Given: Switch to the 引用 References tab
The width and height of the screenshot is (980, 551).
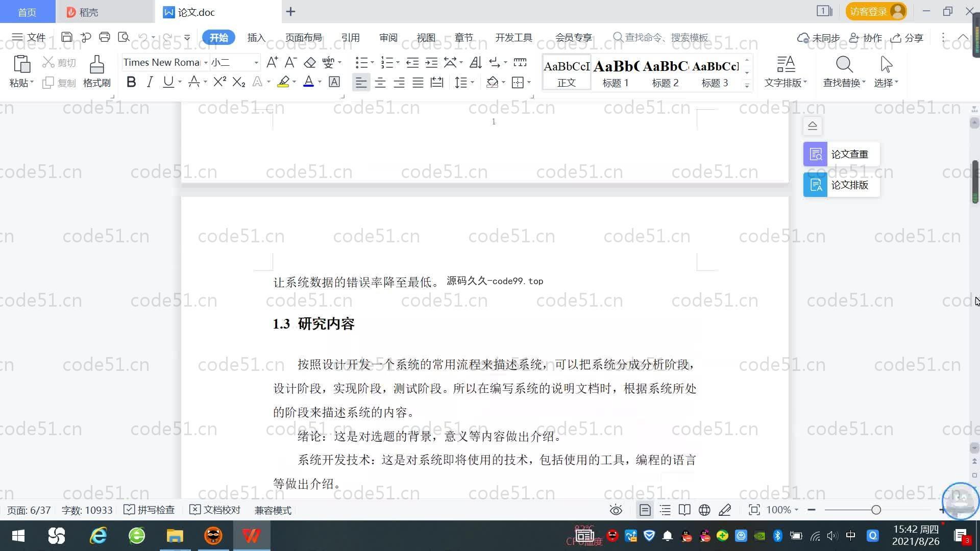Looking at the screenshot, I should coord(351,37).
